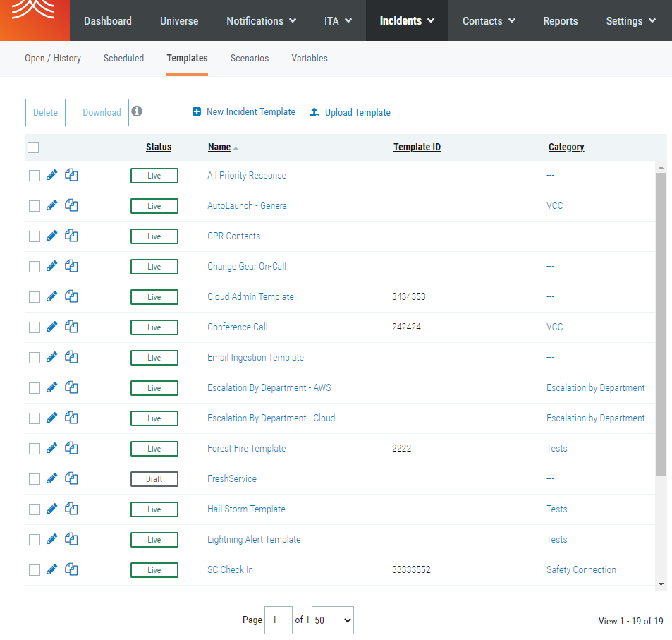Tick the checkbox for Hail Storm Template

click(35, 509)
